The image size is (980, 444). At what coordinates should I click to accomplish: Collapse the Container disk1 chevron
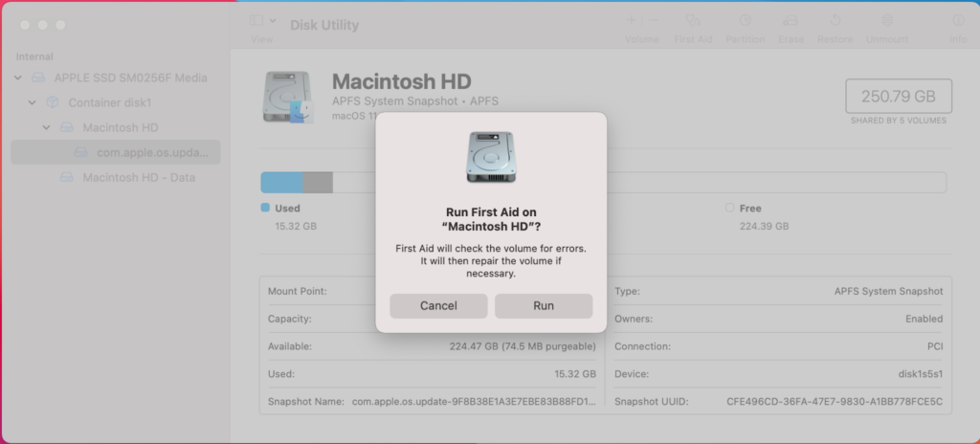click(33, 102)
